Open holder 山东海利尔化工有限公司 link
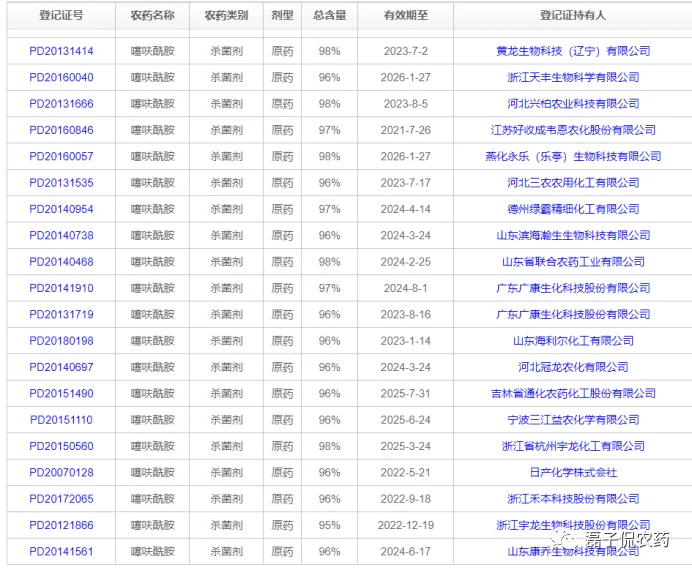 coord(573,341)
